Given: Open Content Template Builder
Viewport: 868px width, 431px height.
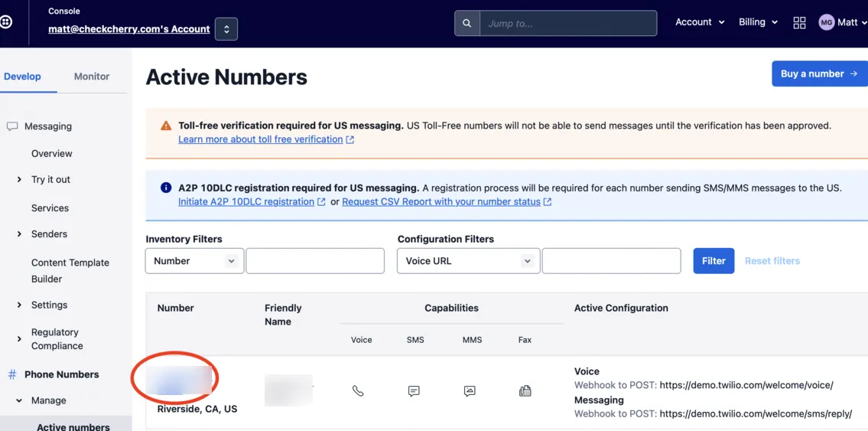Looking at the screenshot, I should click(70, 271).
